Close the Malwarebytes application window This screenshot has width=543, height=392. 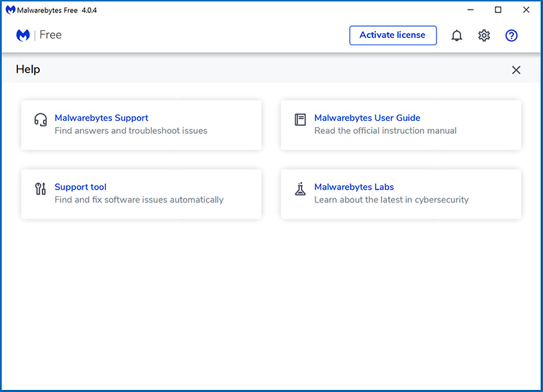[x=526, y=10]
